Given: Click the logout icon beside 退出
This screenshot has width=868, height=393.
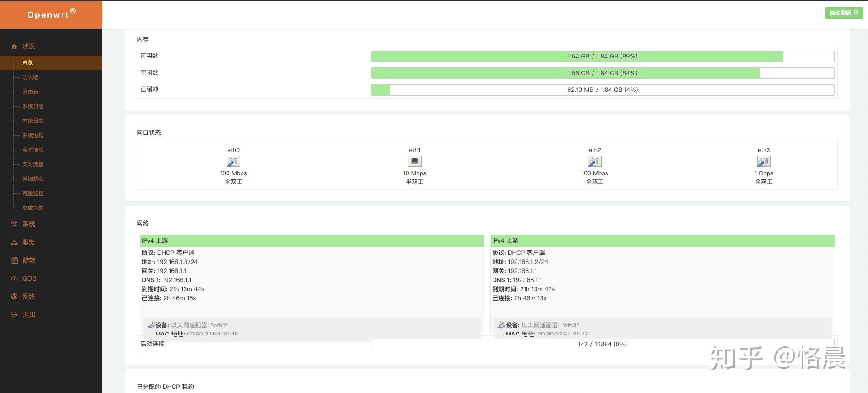Looking at the screenshot, I should [x=14, y=315].
